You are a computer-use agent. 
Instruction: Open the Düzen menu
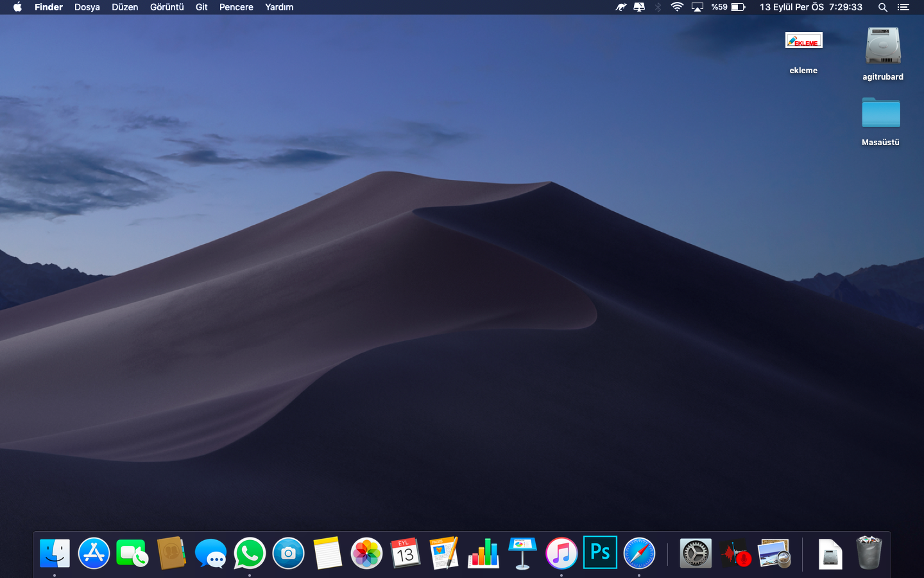tap(125, 7)
